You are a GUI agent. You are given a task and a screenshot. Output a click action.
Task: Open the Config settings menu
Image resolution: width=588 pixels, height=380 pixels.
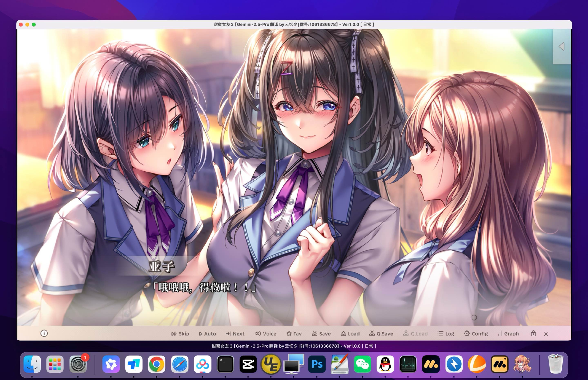click(476, 334)
